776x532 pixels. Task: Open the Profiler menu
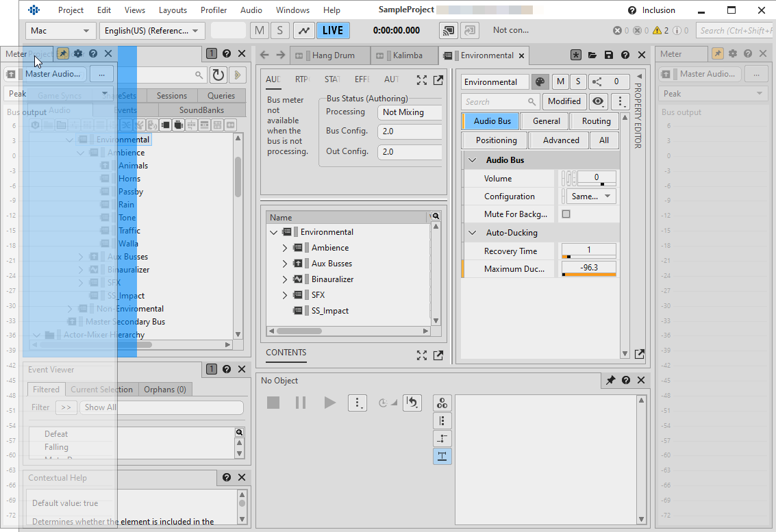tap(214, 10)
